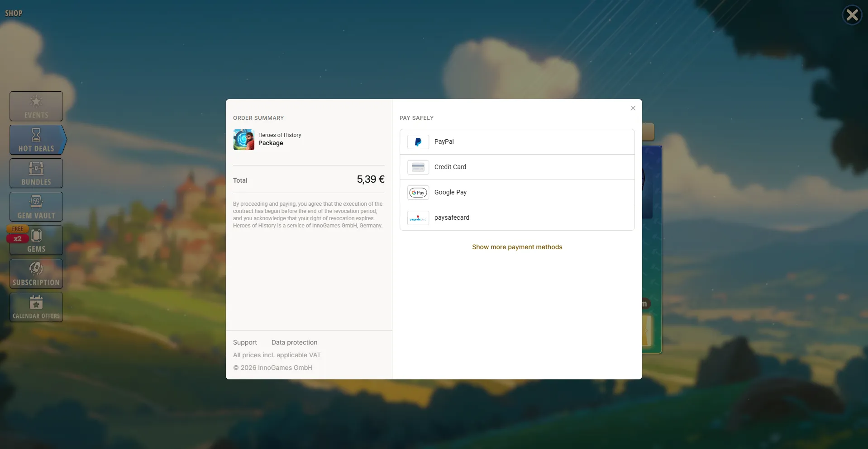Click the credit card icon

[x=418, y=167]
